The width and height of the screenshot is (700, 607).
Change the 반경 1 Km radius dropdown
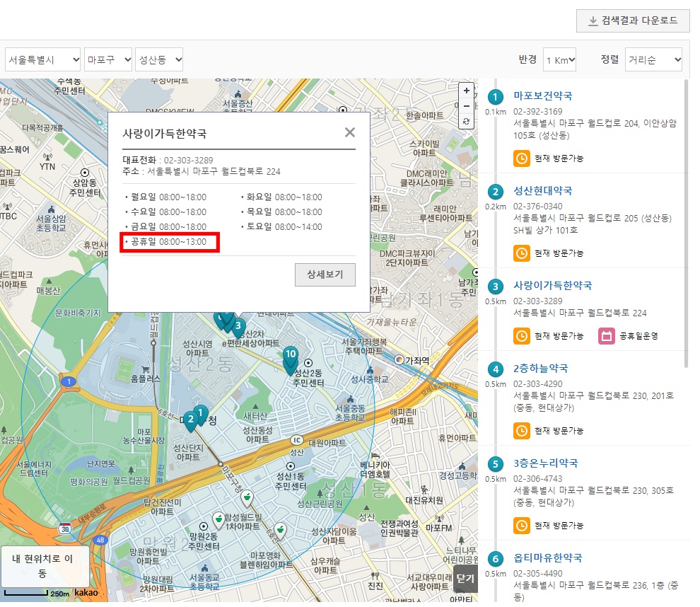tap(560, 59)
